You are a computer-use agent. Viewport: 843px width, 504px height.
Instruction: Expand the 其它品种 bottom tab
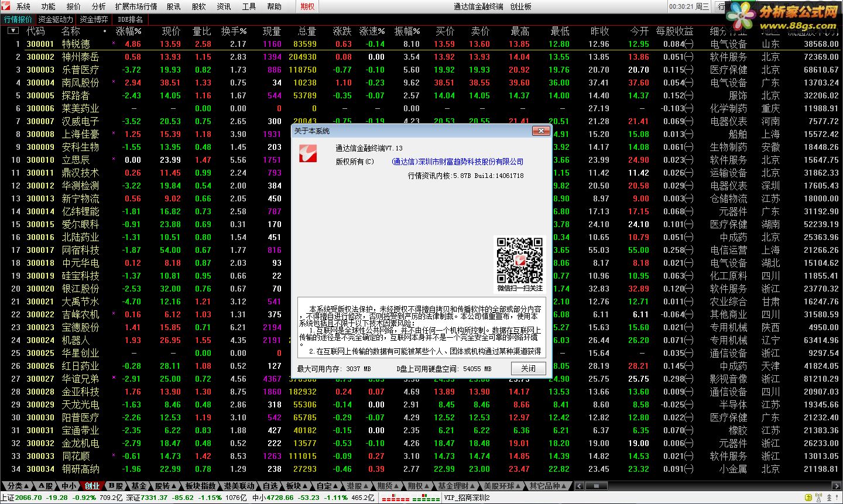point(547,486)
